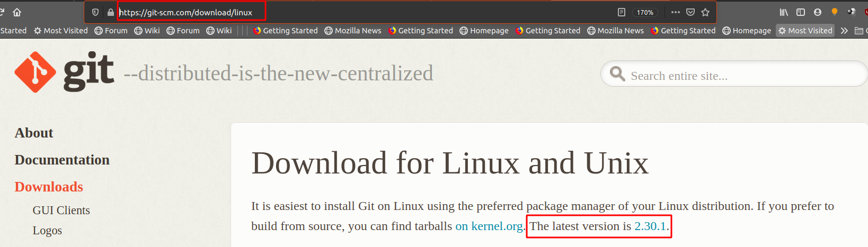
Task: Click the orange lightbulb extension icon
Action: [835, 12]
